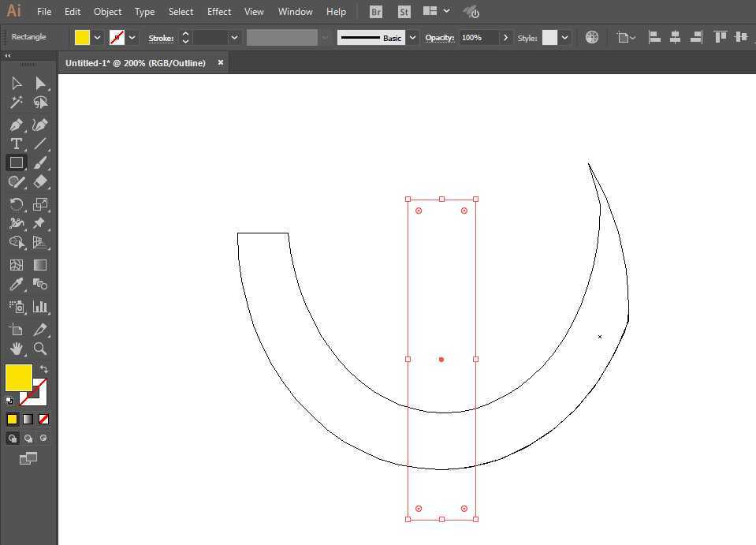Open Adobe Bridge via the Br icon
The width and height of the screenshot is (756, 545).
coord(376,11)
